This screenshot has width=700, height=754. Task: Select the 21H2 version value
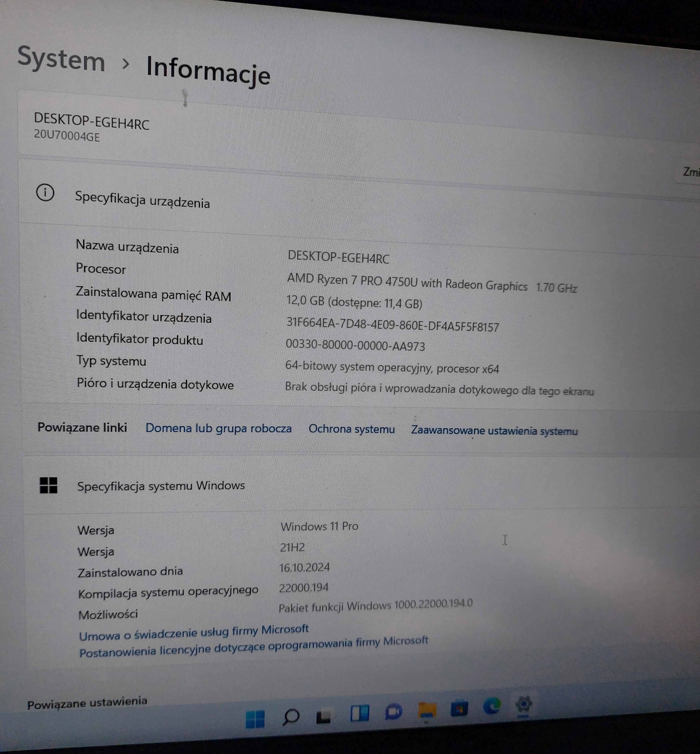(292, 547)
